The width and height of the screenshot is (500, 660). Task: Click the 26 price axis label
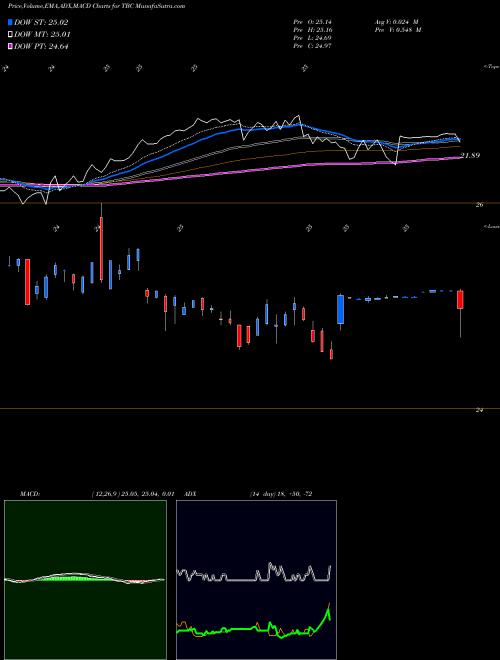(x=479, y=205)
